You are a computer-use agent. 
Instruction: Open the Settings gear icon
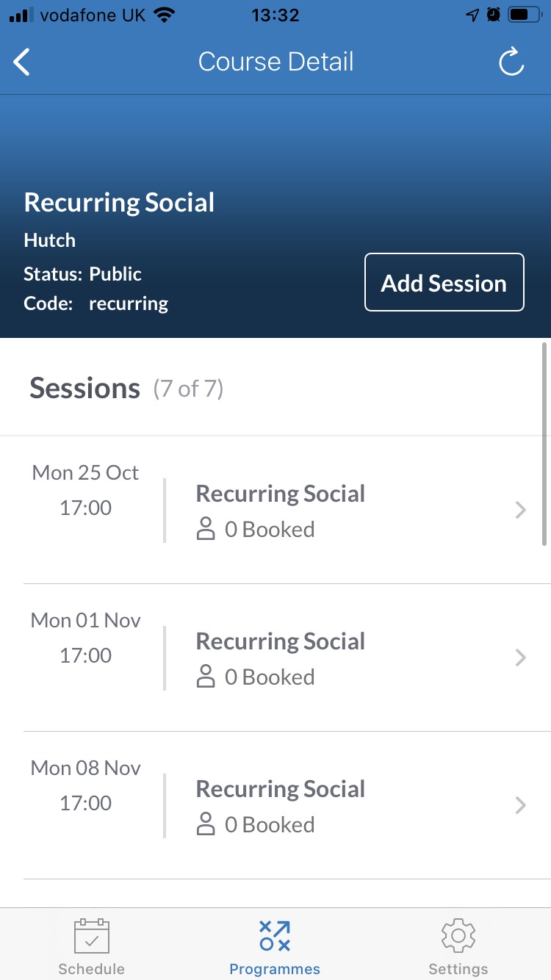tap(458, 936)
